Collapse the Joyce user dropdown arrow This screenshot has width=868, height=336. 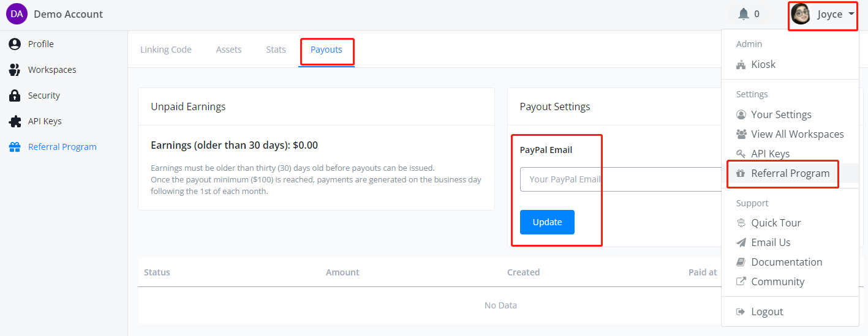851,14
